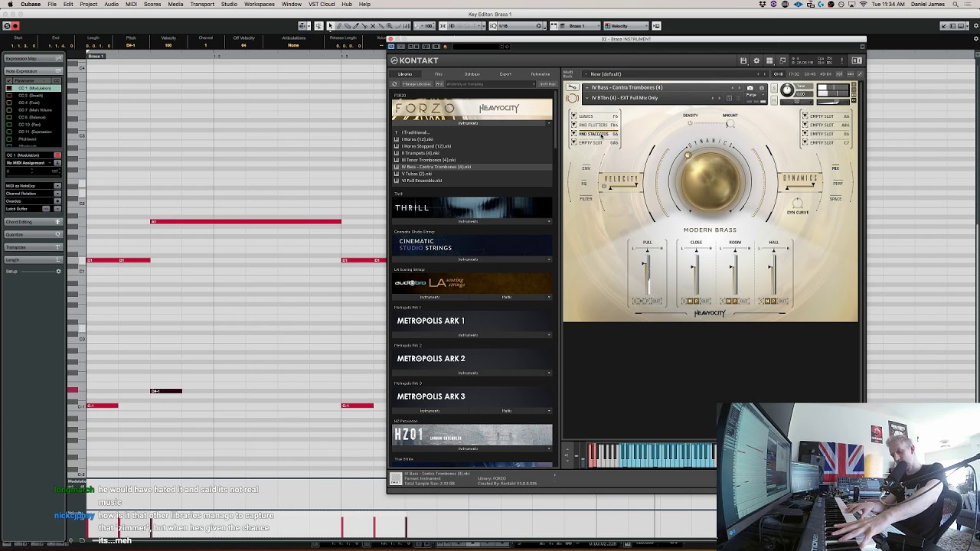Screen dimensions: 980x551
Task: Open Kontakt workspace/rack view icon
Action: coord(769,60)
